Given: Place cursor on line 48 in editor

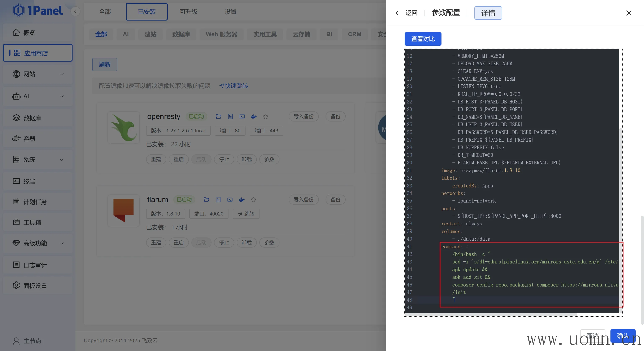Looking at the screenshot, I should pos(500,300).
